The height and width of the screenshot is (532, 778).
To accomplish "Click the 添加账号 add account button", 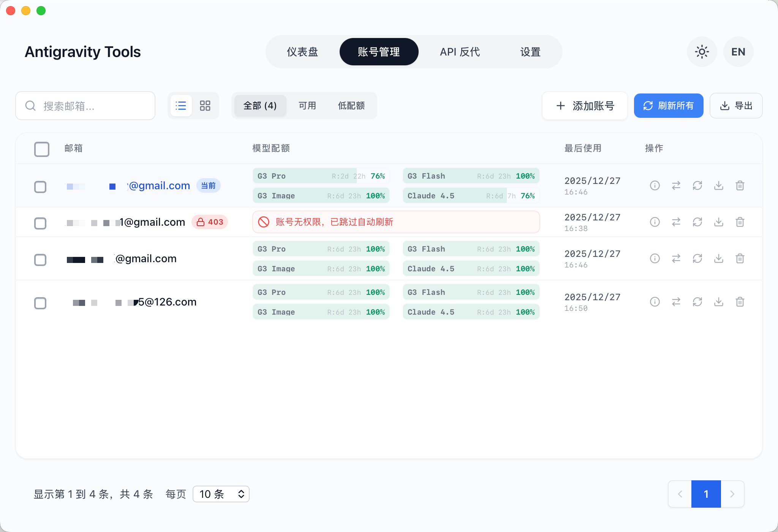I will [585, 106].
